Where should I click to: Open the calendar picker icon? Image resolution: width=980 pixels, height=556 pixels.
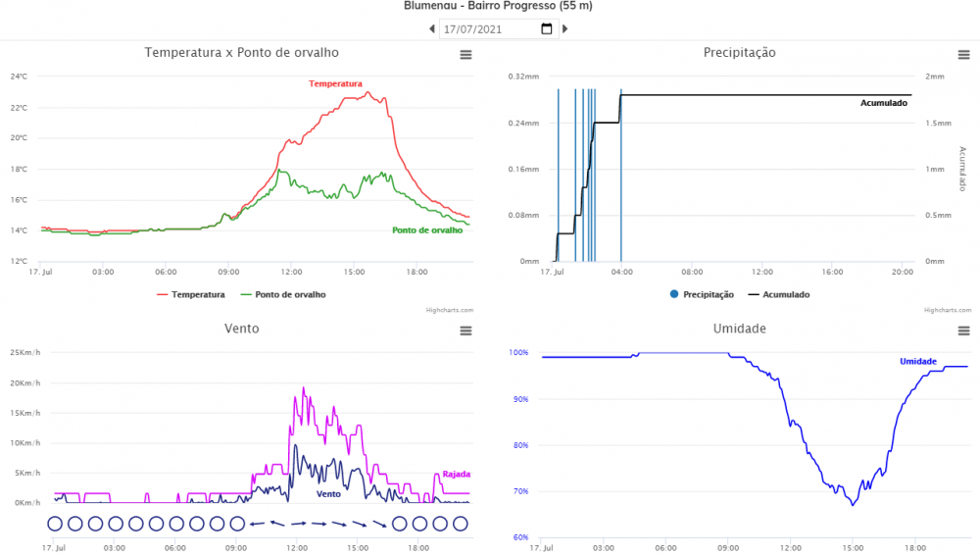[x=547, y=28]
